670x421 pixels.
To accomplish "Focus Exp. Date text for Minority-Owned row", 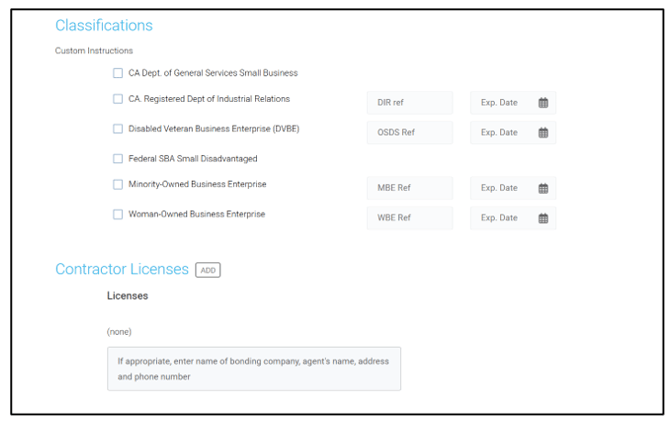I will [x=500, y=188].
